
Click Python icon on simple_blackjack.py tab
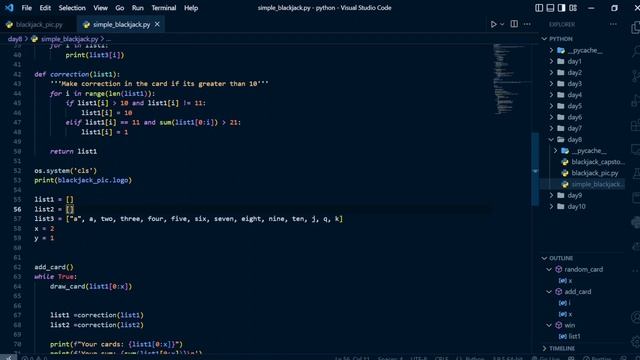[86, 24]
